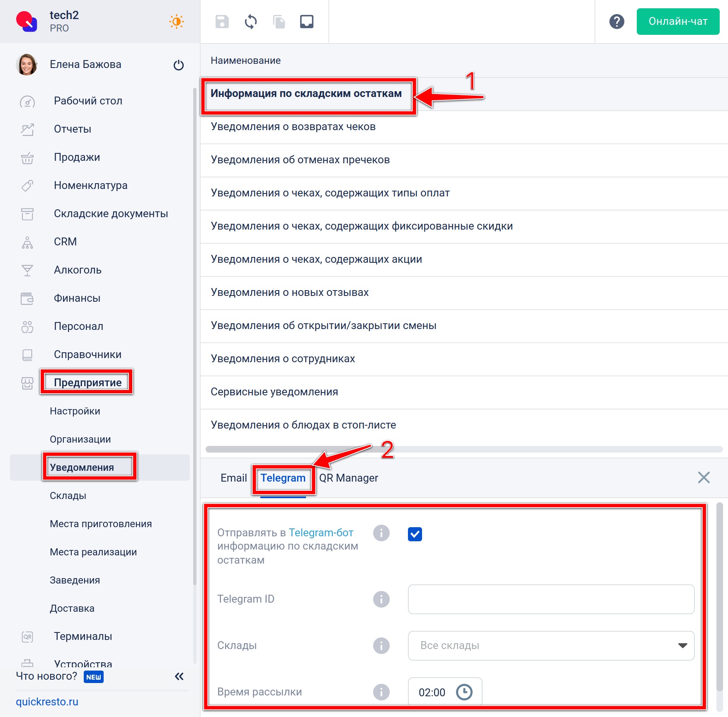Screen dimensions: 728x717
Task: Collapse the Предприятие menu section
Action: pos(88,383)
